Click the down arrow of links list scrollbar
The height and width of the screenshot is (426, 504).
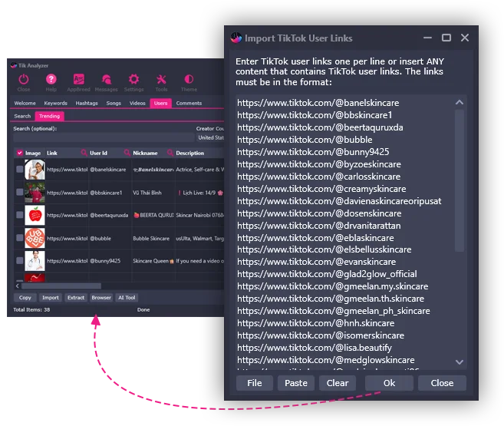click(460, 362)
